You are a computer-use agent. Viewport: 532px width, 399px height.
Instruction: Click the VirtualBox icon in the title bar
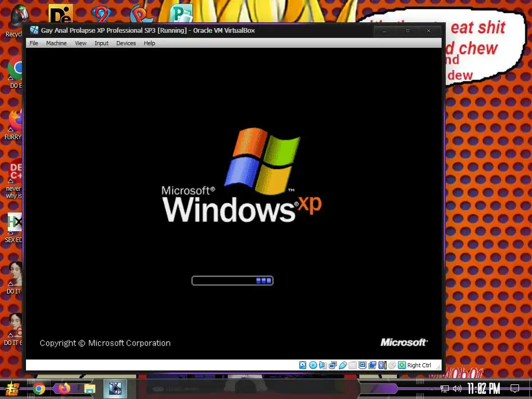point(34,30)
